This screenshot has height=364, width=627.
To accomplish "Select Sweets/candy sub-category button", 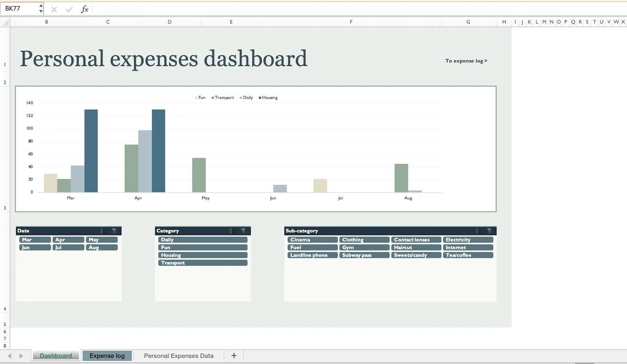I will pyautogui.click(x=416, y=255).
